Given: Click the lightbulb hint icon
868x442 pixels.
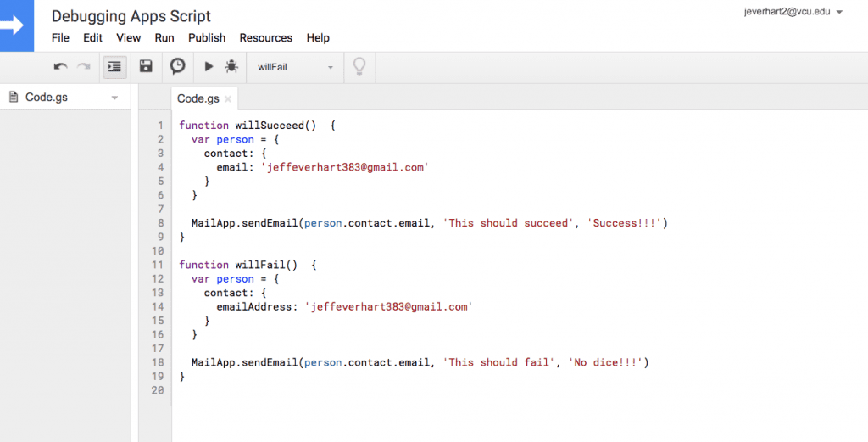Looking at the screenshot, I should 359,66.
